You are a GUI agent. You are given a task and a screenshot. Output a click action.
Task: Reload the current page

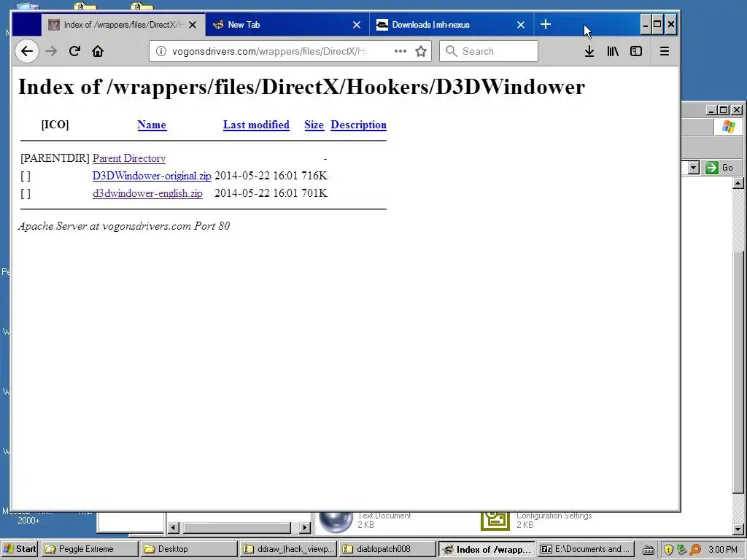(x=74, y=51)
